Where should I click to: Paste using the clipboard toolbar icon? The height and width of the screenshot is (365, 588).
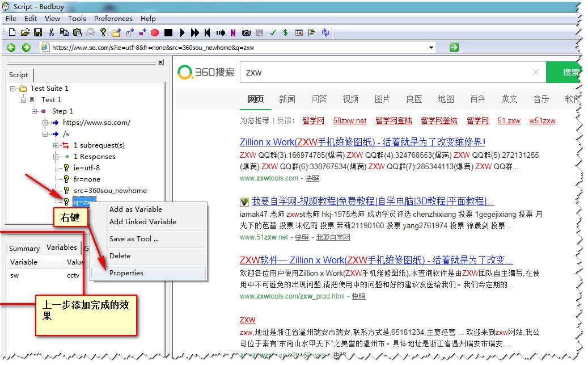coord(77,33)
